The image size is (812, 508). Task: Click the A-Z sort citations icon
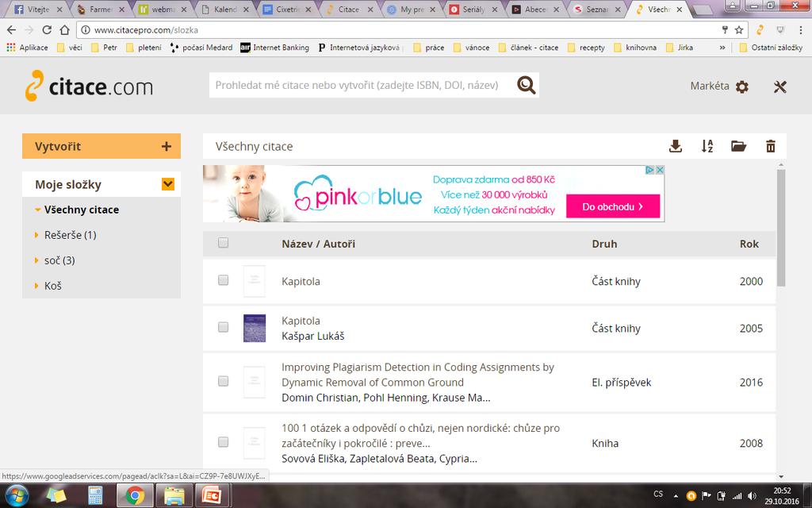click(707, 146)
